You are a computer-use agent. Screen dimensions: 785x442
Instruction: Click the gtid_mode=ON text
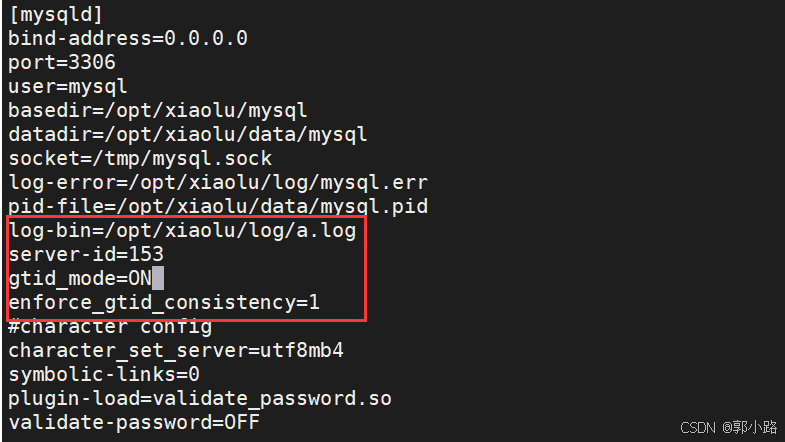coord(80,278)
